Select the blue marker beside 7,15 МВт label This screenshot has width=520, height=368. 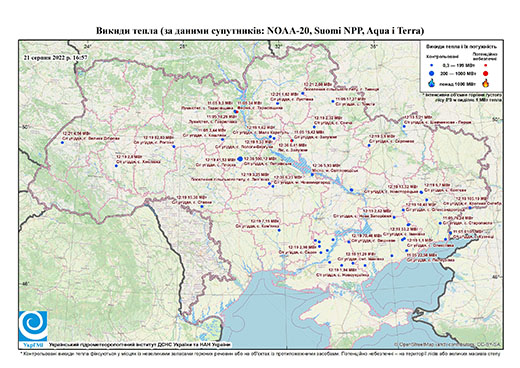[279, 230]
